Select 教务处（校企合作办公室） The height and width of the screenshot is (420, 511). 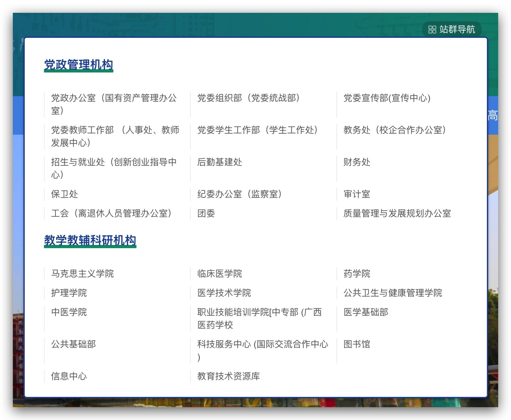click(x=394, y=130)
